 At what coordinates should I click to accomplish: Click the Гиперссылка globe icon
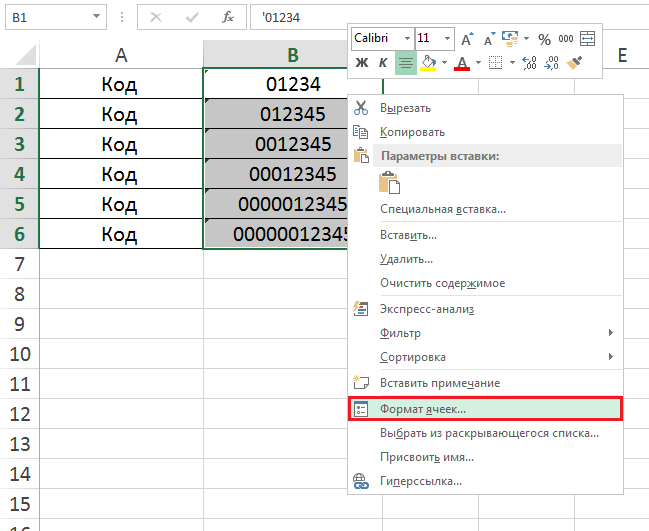361,481
